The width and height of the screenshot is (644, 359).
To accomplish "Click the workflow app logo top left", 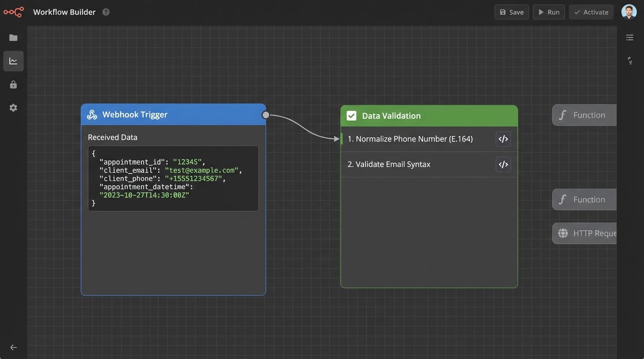I will pos(14,12).
